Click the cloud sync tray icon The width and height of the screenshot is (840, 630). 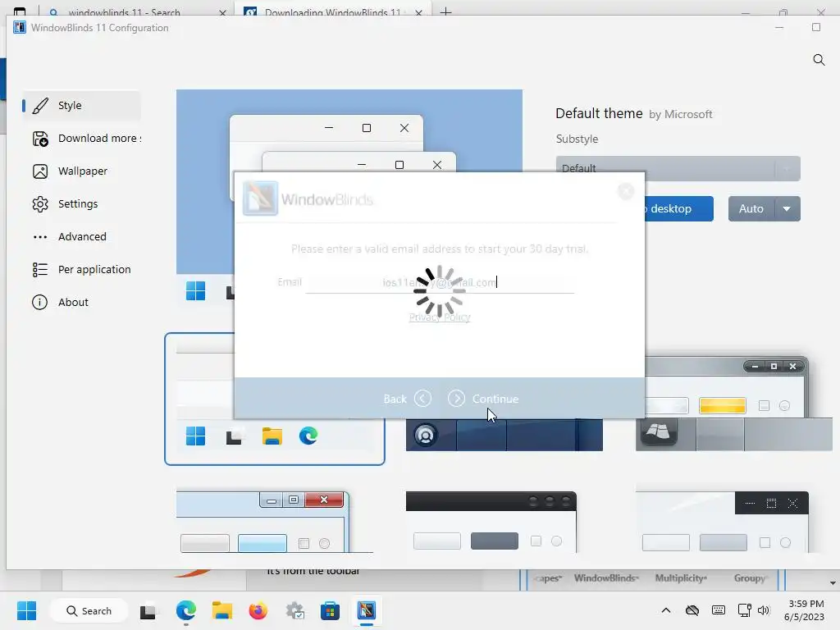pos(692,610)
